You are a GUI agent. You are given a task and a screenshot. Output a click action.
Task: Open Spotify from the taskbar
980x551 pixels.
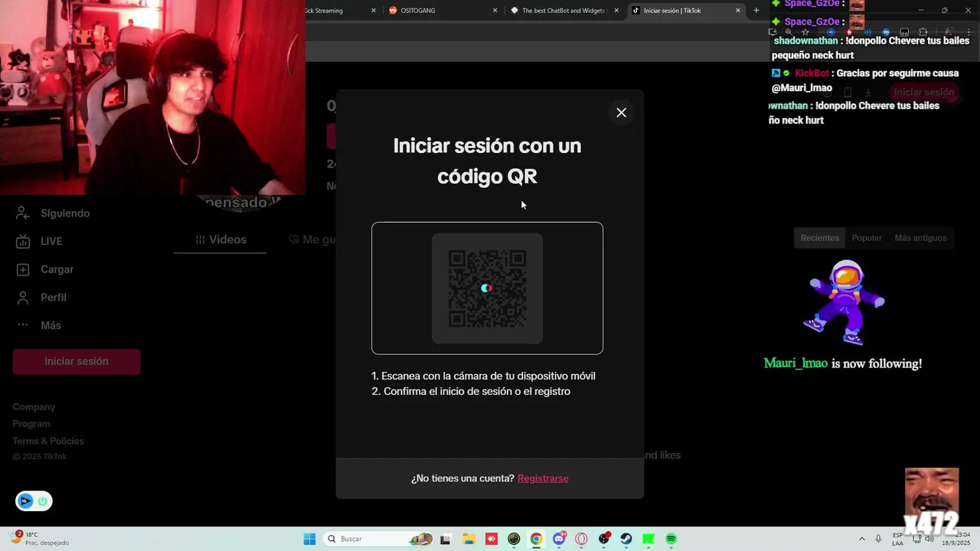point(671,539)
